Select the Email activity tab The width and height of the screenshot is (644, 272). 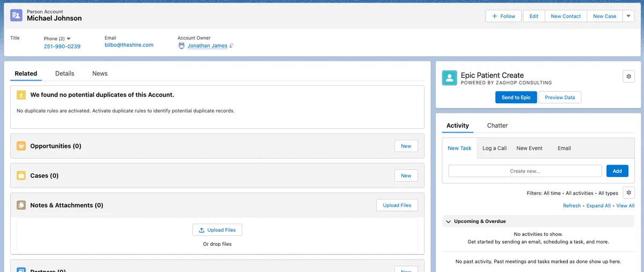tap(564, 148)
